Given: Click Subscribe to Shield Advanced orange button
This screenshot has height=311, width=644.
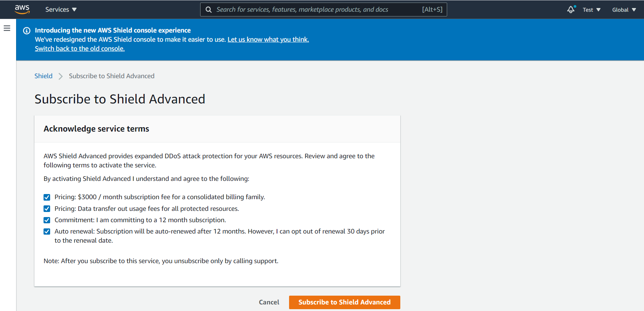Looking at the screenshot, I should (x=345, y=302).
